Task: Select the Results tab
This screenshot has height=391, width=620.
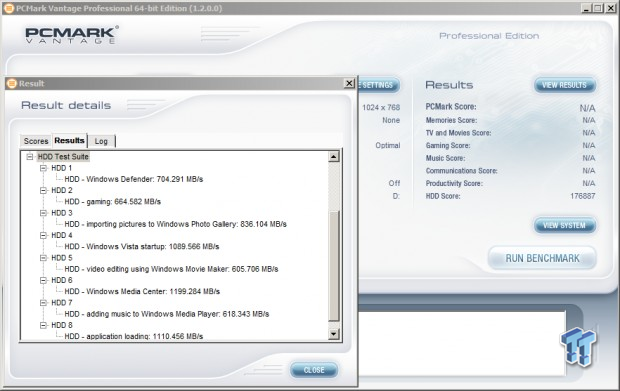Action: pos(70,140)
